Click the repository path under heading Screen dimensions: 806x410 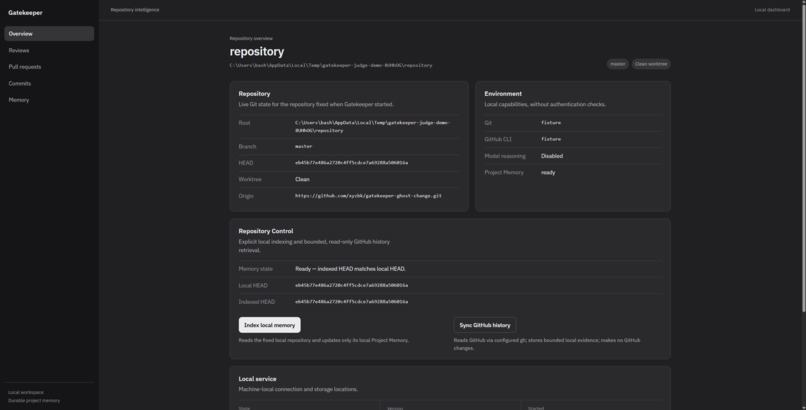(x=331, y=65)
